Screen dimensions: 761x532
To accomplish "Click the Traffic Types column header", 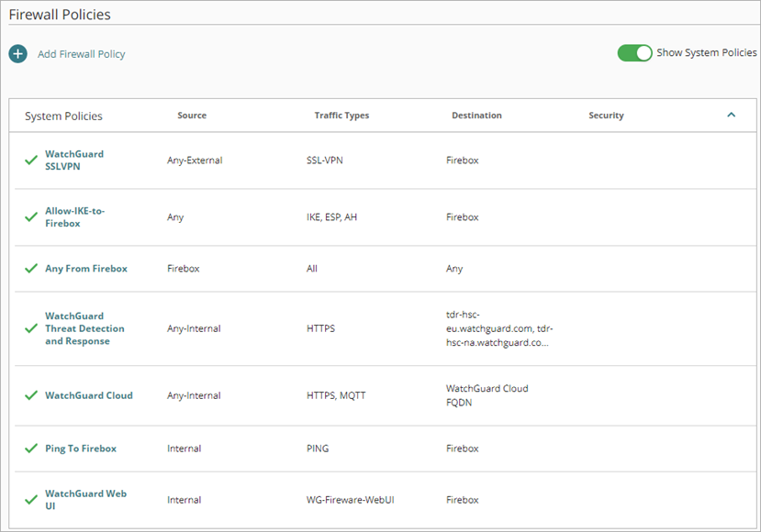I will click(x=341, y=116).
